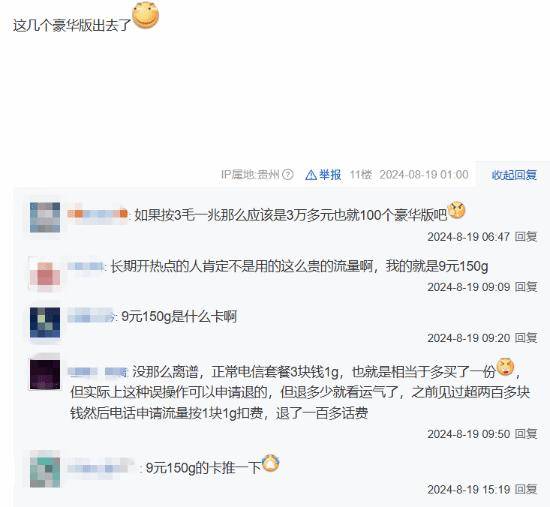Open the dark blue avatar of third commenter
Viewport: 550px width, 507px height.
tap(45, 322)
